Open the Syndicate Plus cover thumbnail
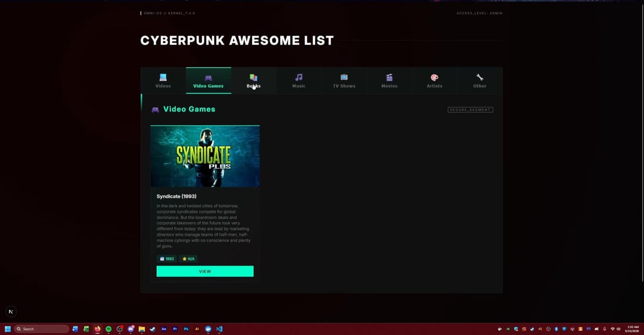This screenshot has width=644, height=335. (x=205, y=156)
